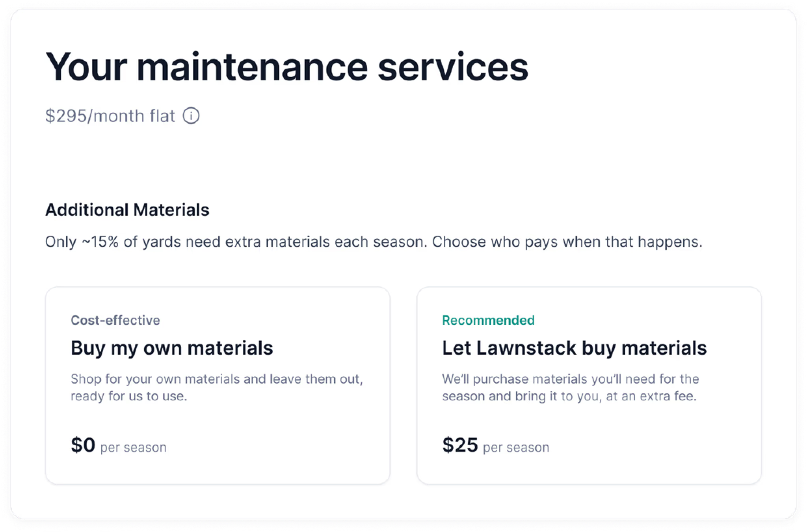
Task: Click the "Additional Materials" section heading
Action: tap(127, 210)
